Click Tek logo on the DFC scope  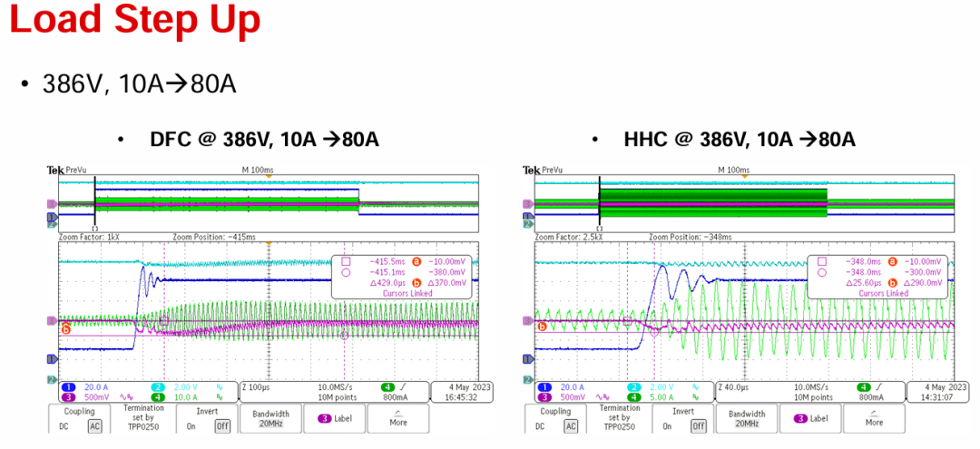click(x=54, y=170)
